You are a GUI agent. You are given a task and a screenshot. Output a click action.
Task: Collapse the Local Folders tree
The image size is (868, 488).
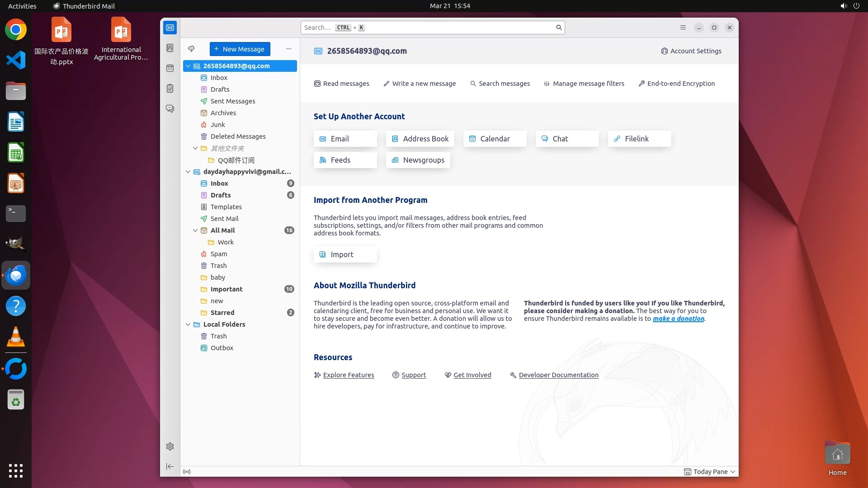click(188, 324)
